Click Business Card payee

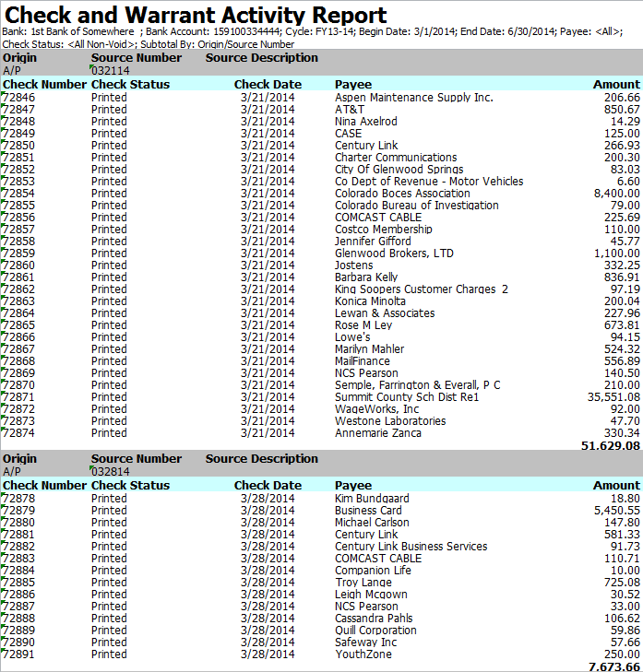[x=368, y=511]
